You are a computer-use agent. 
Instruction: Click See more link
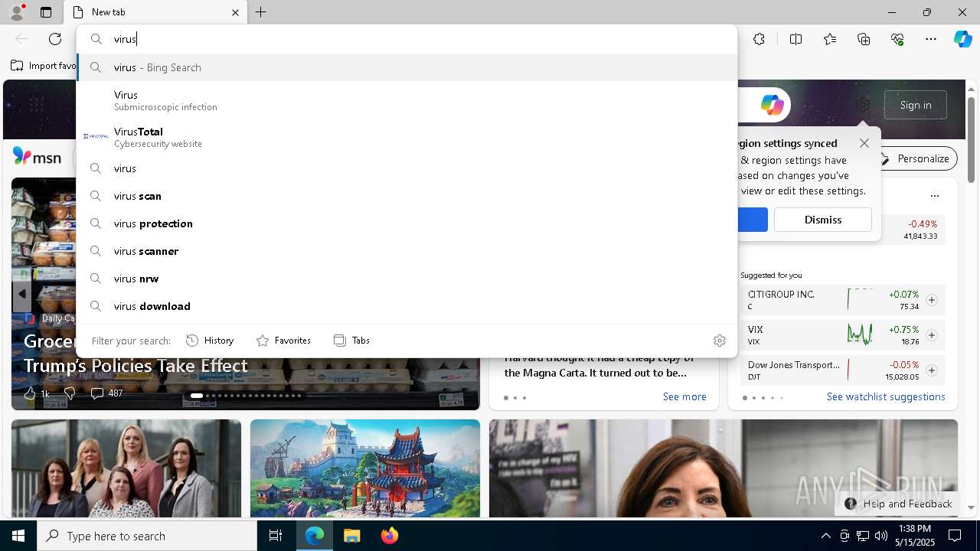(x=684, y=396)
